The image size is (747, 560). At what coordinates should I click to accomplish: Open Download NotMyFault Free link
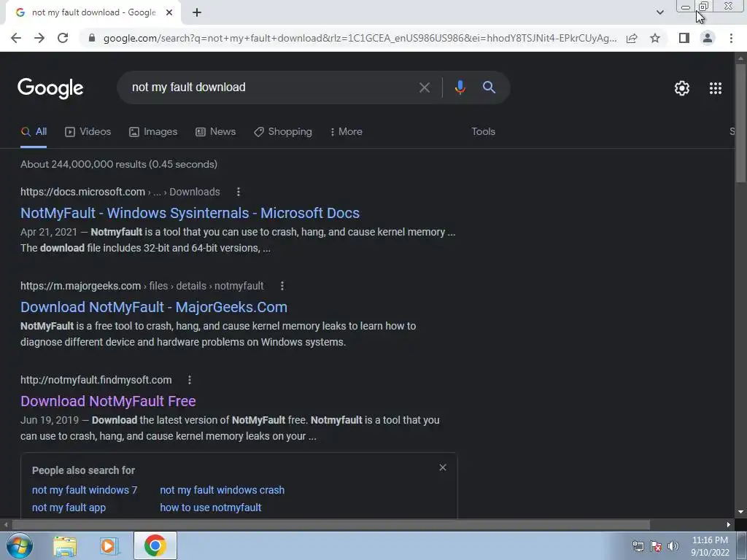[108, 401]
